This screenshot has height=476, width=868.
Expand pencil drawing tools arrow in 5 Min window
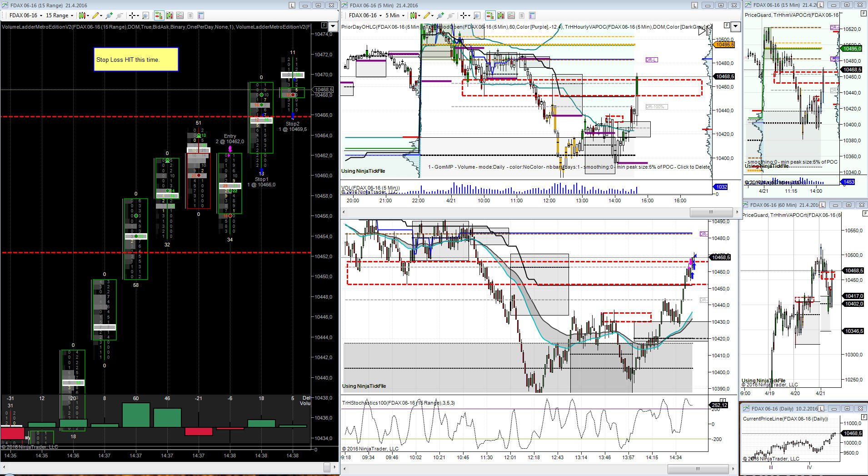point(432,15)
